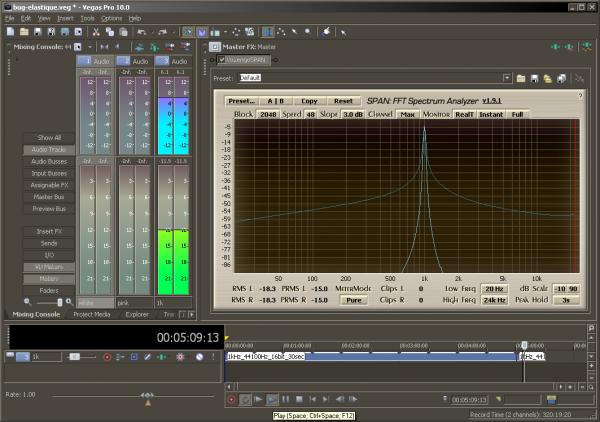This screenshot has height=422, width=600.
Task: Open the Tools menu
Action: click(x=87, y=18)
